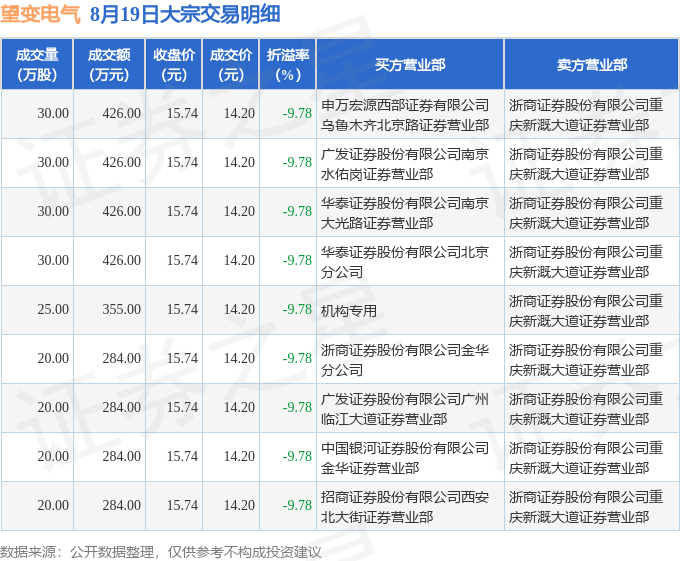Screen dimensions: 680x561
Task: Click 20.00 volume in 浙商 金华分公司 row
Action: click(x=53, y=359)
